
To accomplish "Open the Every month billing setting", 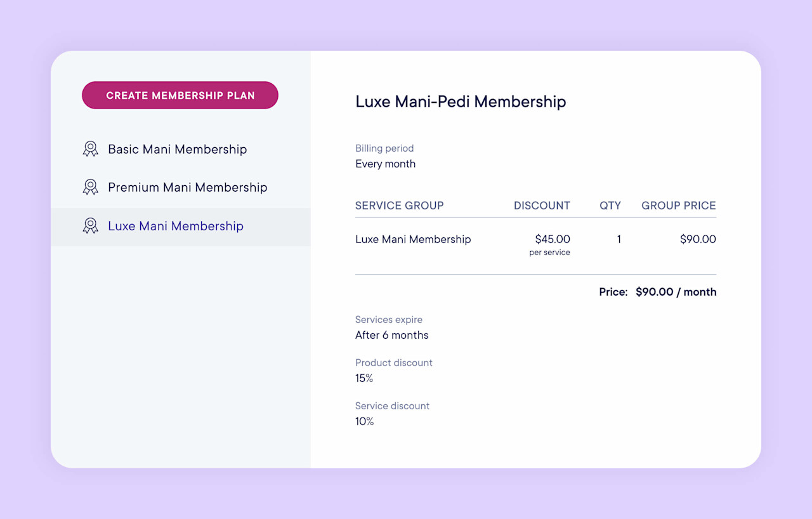I will [x=385, y=164].
